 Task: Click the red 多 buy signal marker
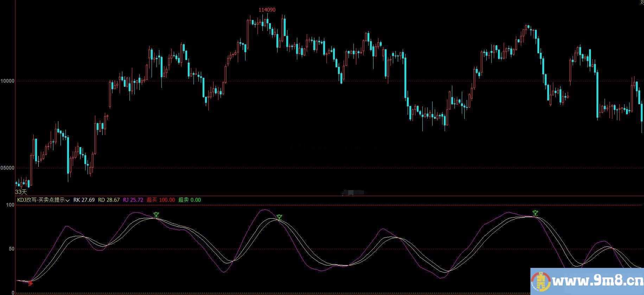(x=31, y=283)
